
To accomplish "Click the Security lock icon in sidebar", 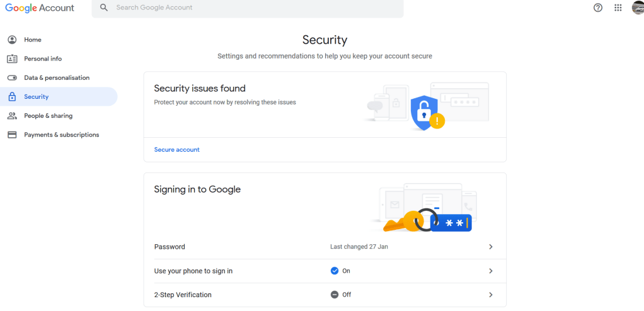I will (12, 97).
